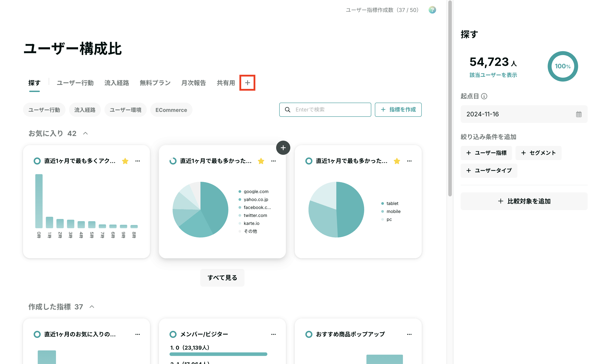Open more menu on おすすめ商品ポップアップ card

409,334
